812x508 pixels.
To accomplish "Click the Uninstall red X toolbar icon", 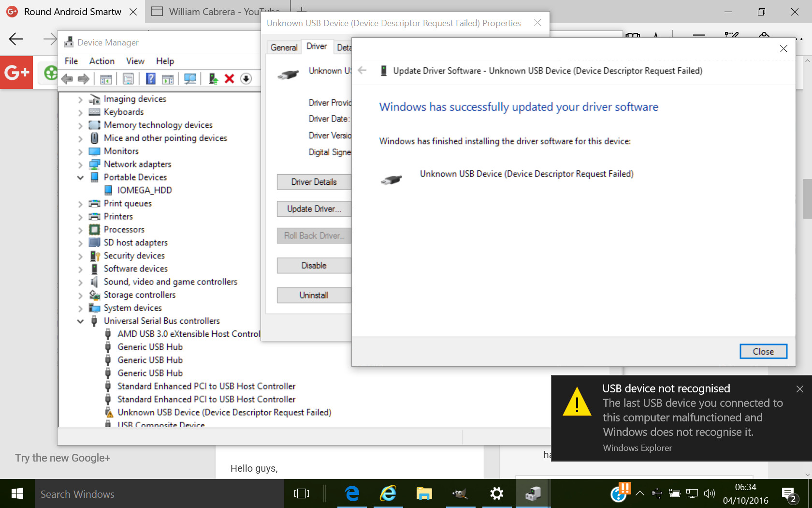I will point(229,79).
